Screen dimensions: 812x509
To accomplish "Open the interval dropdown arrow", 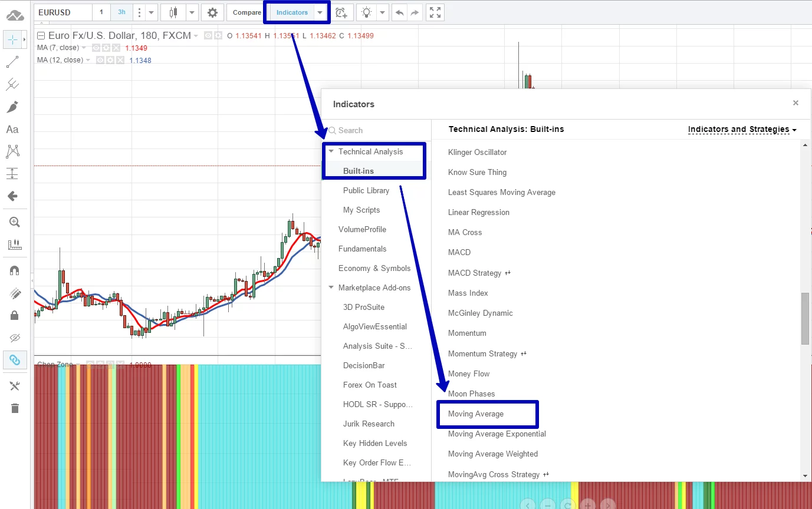I will click(152, 12).
